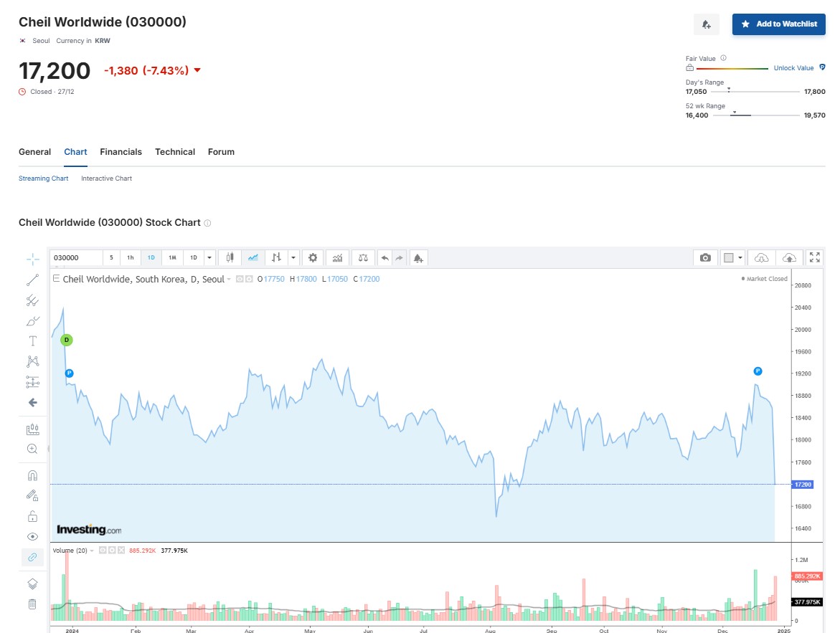Open Volume (20) legend dropdown arrow
The width and height of the screenshot is (840, 633).
pyautogui.click(x=92, y=551)
